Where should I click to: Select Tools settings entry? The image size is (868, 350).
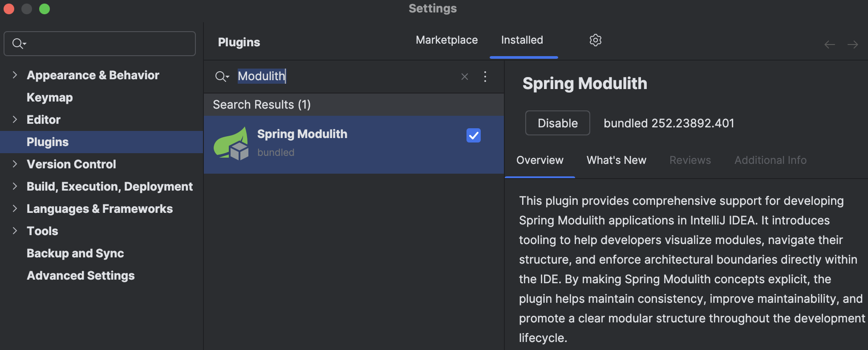pos(42,231)
